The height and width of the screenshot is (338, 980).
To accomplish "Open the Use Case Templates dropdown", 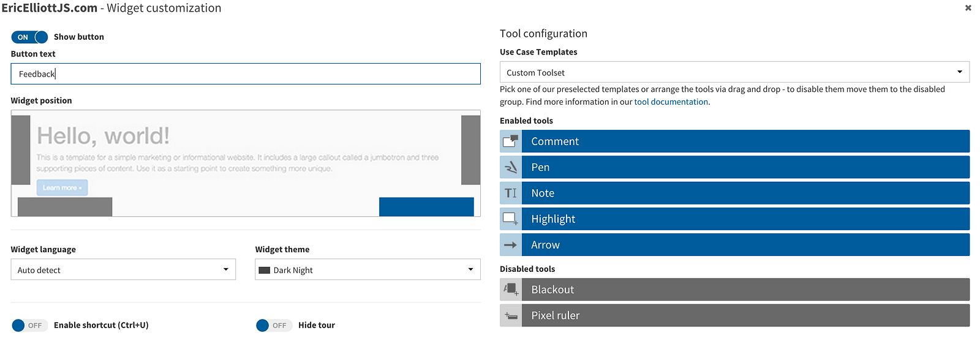I will (734, 72).
